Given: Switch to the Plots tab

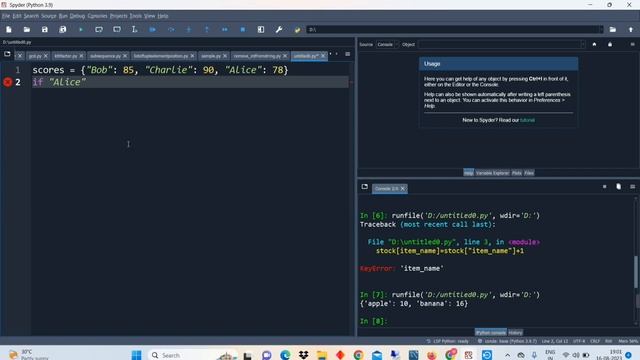Looking at the screenshot, I should (516, 173).
